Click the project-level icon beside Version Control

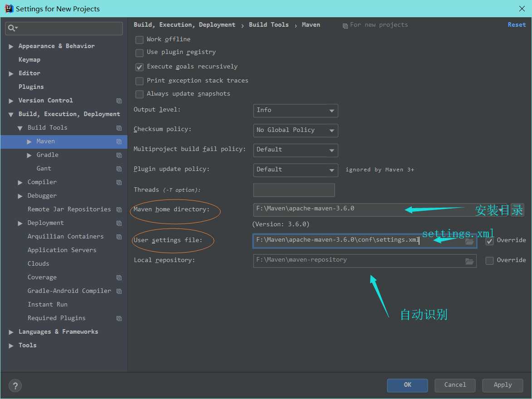coord(119,101)
